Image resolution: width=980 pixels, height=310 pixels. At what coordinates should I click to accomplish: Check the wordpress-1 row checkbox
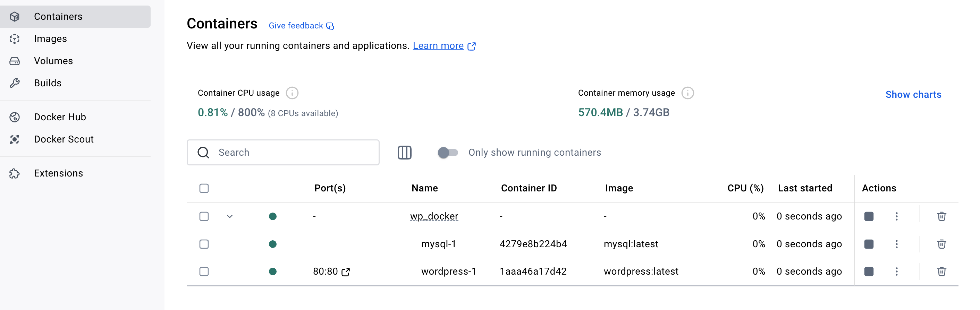pos(204,272)
